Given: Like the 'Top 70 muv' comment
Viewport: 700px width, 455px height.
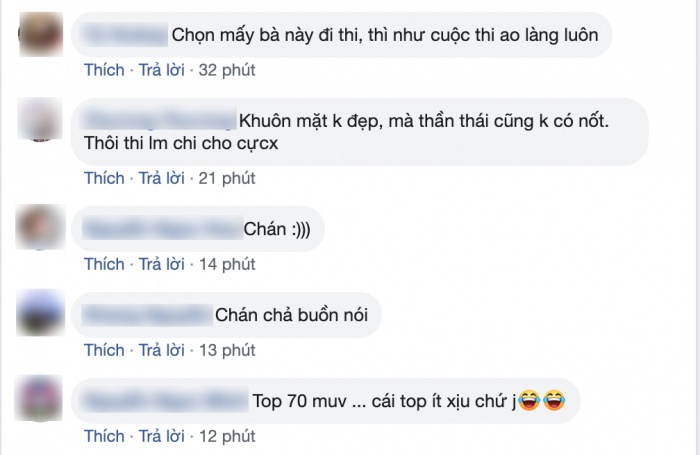Looking at the screenshot, I should point(104,436).
